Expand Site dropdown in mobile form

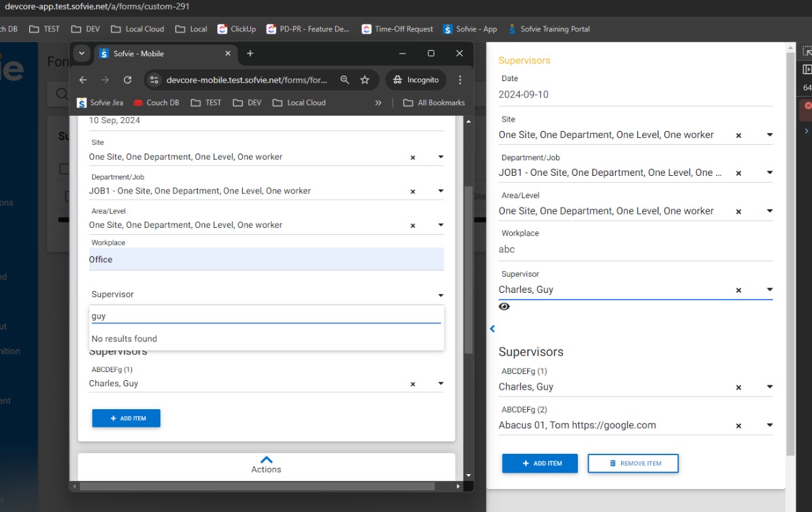441,157
